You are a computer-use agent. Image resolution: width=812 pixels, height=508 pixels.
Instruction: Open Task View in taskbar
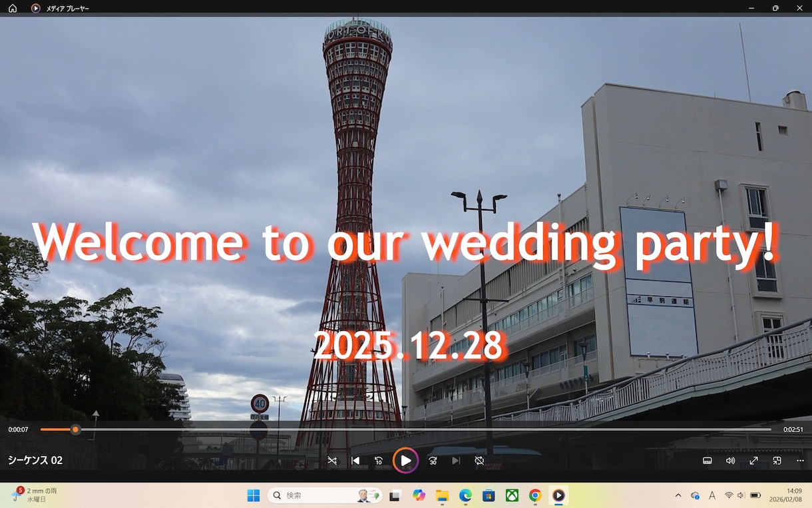pyautogui.click(x=395, y=495)
